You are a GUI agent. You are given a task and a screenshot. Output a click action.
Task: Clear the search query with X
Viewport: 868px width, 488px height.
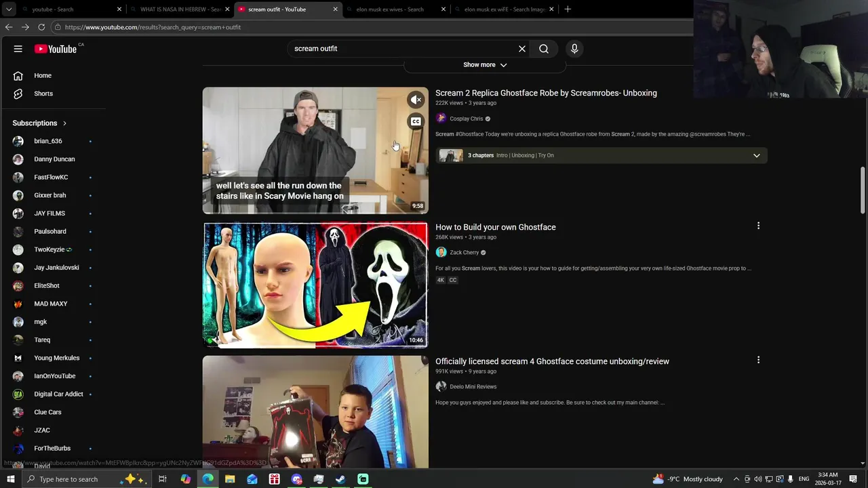[522, 49]
